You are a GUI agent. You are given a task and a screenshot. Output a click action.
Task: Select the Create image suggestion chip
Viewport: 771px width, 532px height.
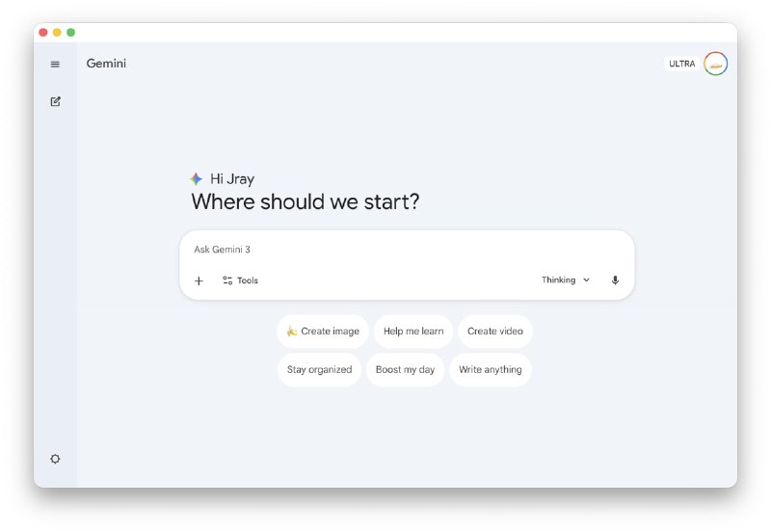(x=323, y=332)
